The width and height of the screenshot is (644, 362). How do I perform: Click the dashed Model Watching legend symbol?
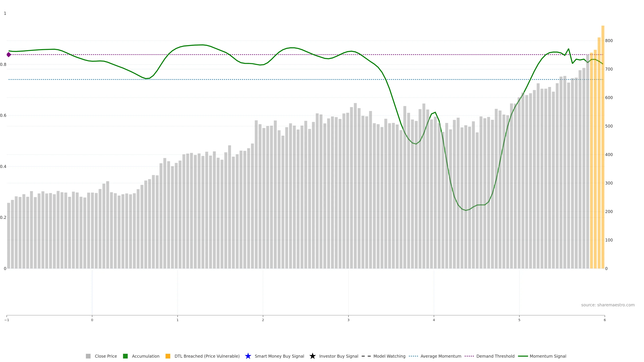366,356
